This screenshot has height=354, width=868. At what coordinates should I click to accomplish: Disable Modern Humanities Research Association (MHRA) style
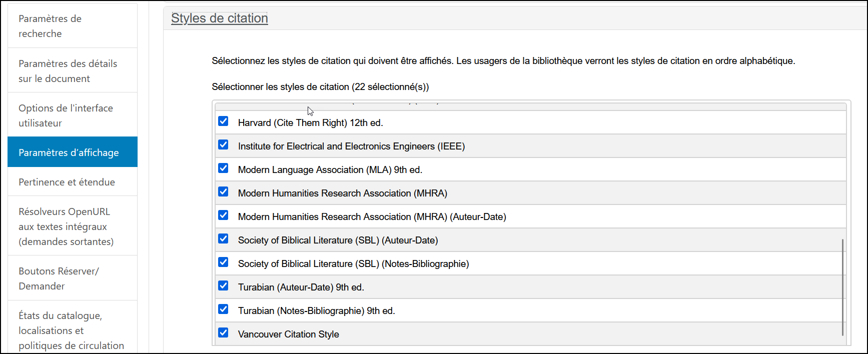click(223, 191)
